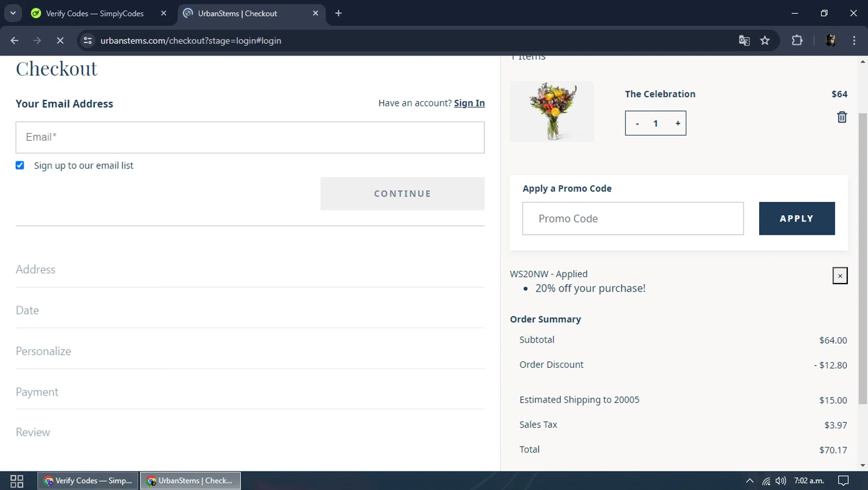Open the notifications center icon
This screenshot has height=490, width=868.
click(x=844, y=481)
